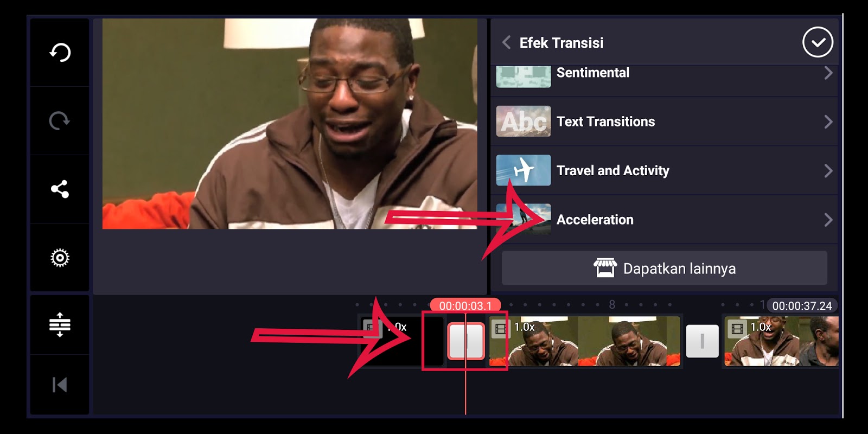Select the middle 1.0x video clip
Image resolution: width=868 pixels, height=434 pixels.
[585, 342]
